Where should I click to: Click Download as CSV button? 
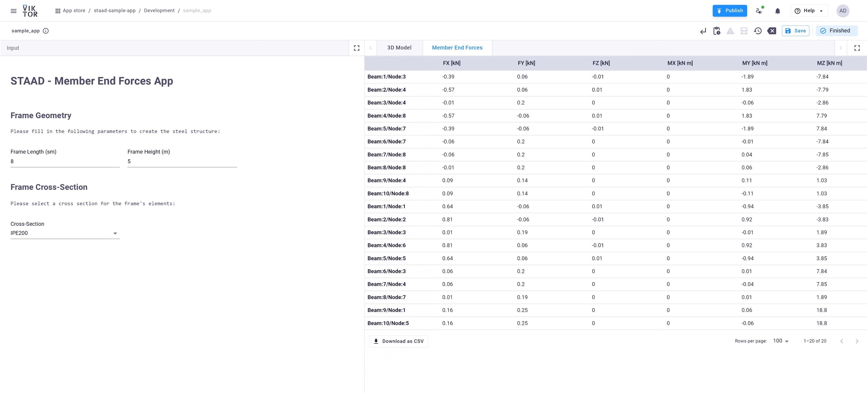[x=398, y=341]
